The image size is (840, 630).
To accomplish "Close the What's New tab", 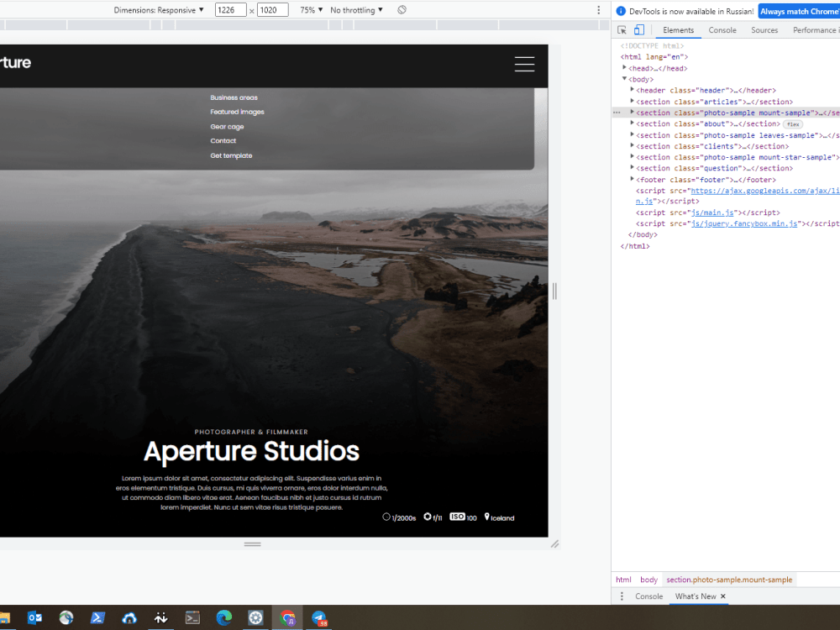I will [x=722, y=596].
